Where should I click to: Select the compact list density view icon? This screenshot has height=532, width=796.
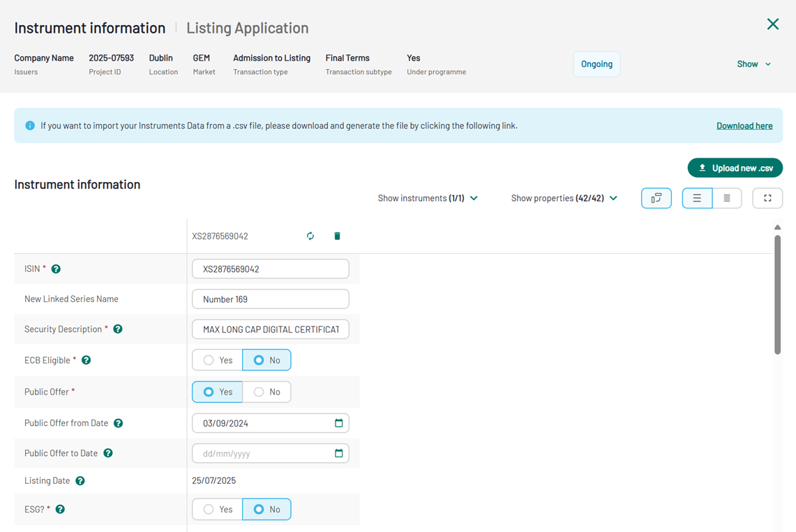click(726, 199)
